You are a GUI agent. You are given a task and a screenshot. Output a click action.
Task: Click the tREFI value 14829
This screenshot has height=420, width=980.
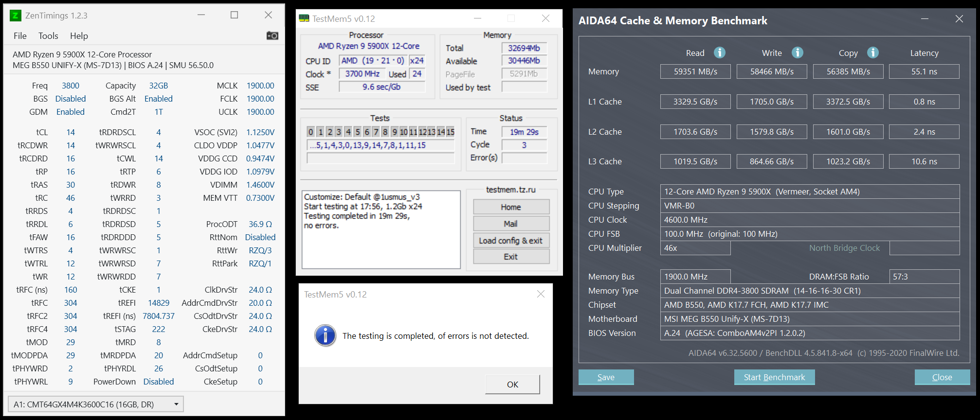click(159, 303)
